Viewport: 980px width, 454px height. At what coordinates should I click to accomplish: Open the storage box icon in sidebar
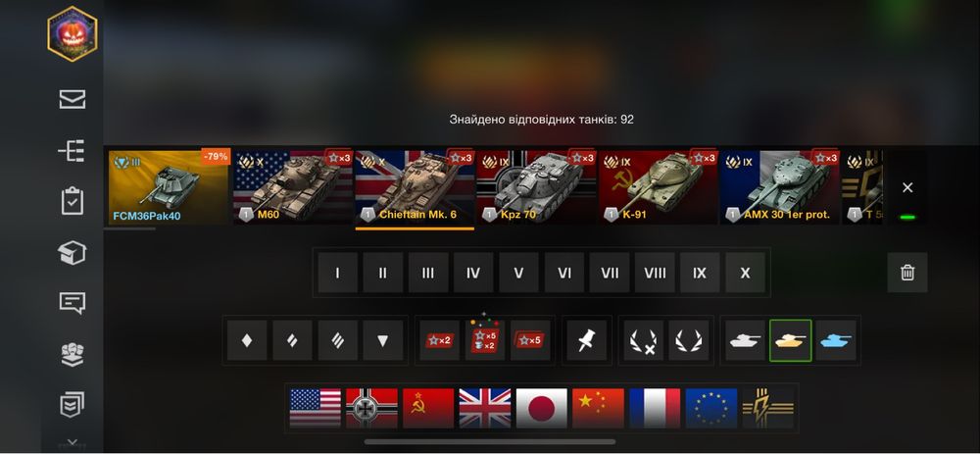[x=72, y=253]
